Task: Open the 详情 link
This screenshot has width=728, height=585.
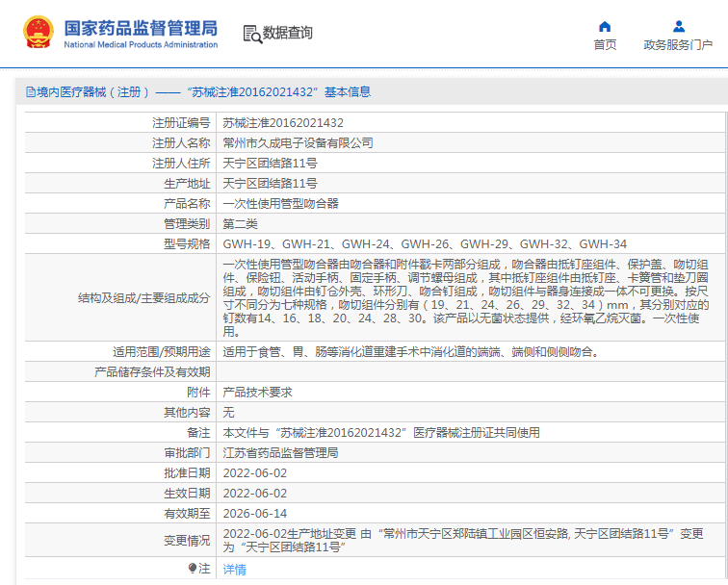Action: click(234, 570)
